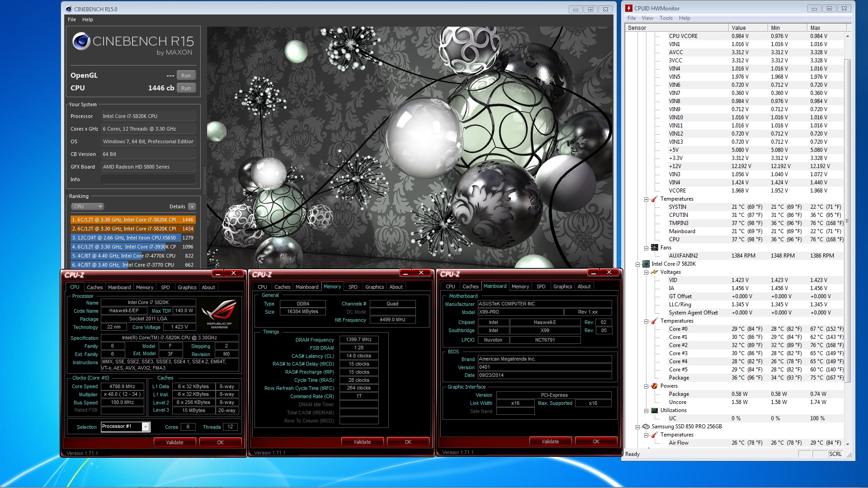Collapse the Fans node in HWMonitor
The width and height of the screenshot is (868, 488).
(646, 248)
